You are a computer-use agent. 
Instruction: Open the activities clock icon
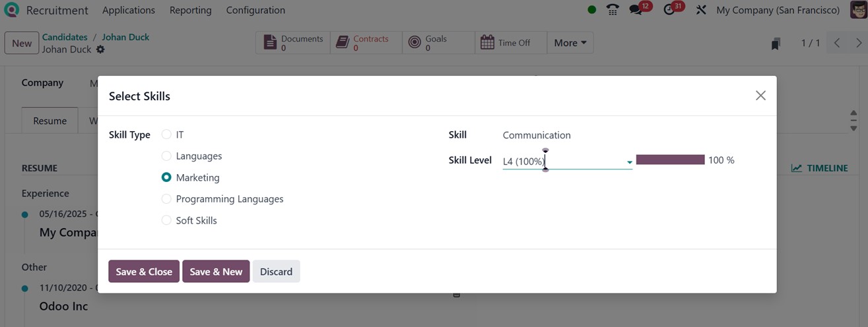tap(670, 10)
